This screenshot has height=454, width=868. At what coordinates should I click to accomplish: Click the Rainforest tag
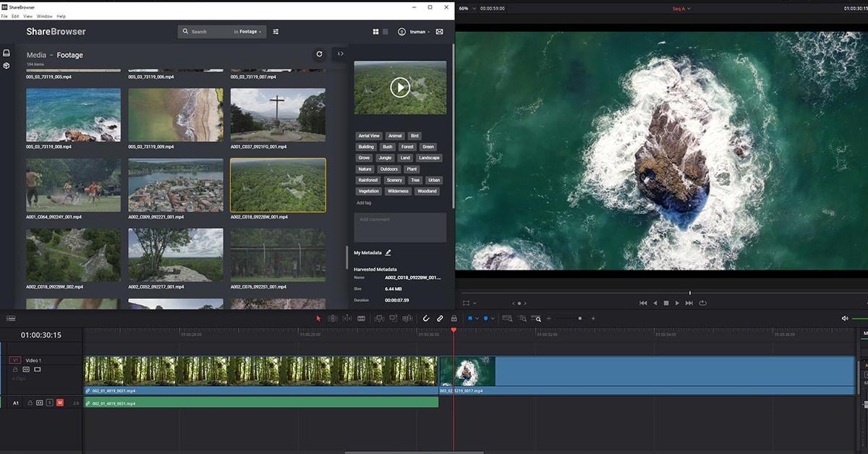click(368, 180)
